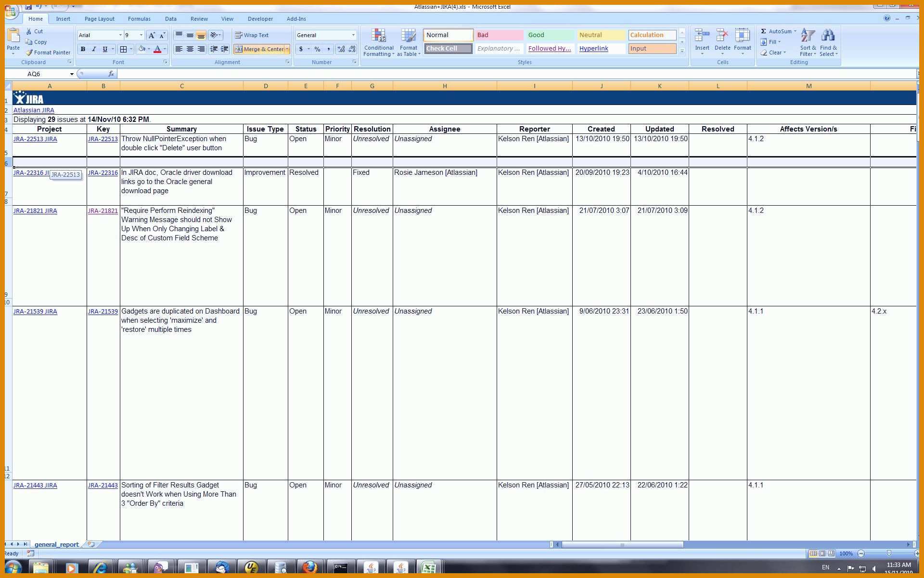Cut the selection with the scissors button

coord(35,31)
